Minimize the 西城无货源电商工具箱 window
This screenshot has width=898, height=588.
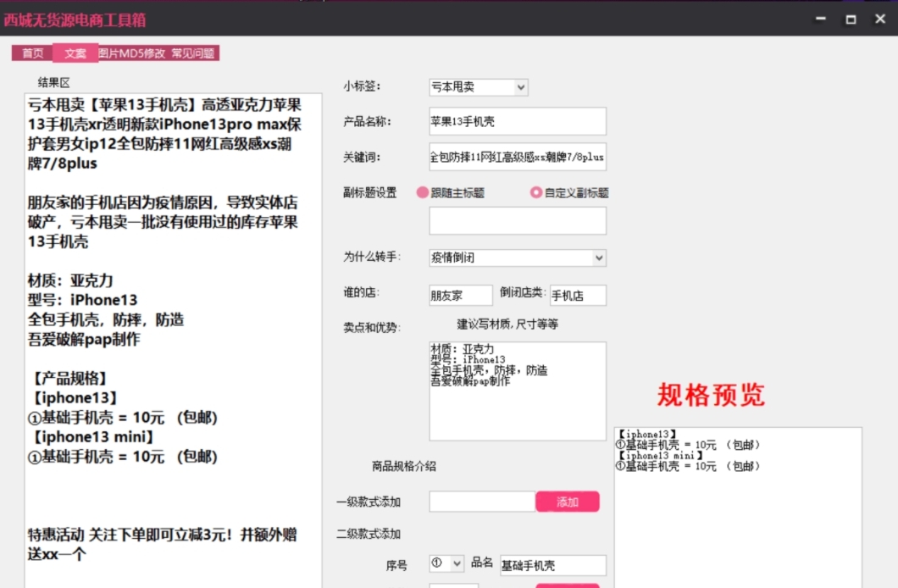point(820,19)
